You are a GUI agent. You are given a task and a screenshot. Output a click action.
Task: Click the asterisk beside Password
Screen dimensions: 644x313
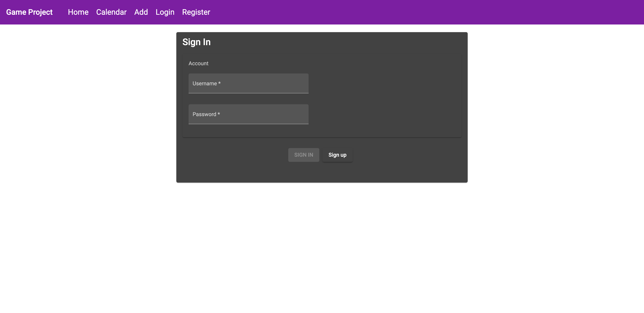(219, 114)
